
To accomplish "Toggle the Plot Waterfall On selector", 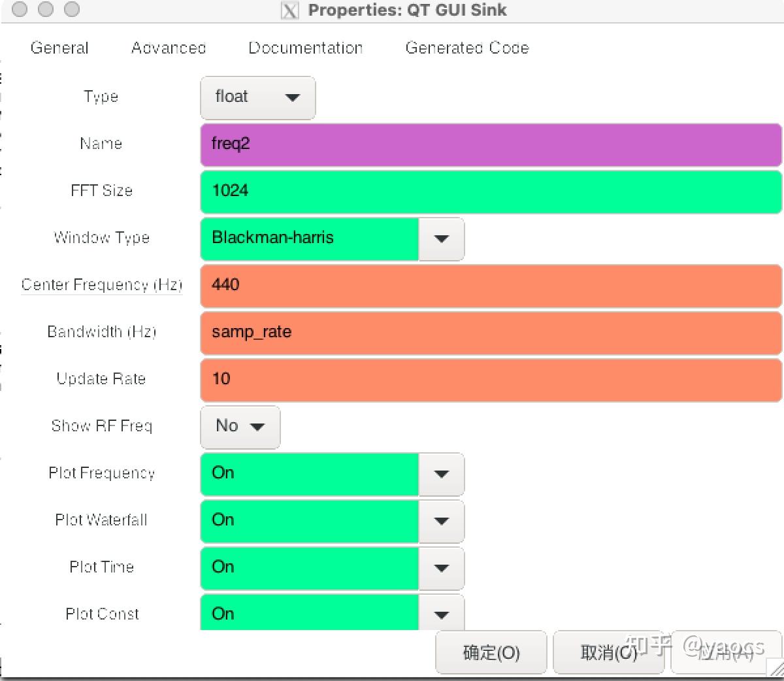I will coord(332,521).
